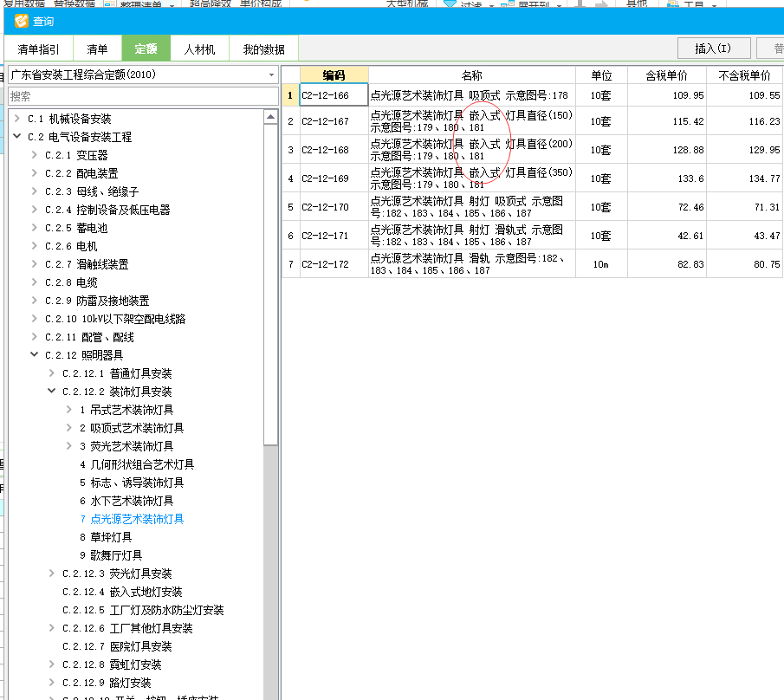Select the code cell C2-12-166
Viewport: 784px width, 700px height.
pos(334,95)
